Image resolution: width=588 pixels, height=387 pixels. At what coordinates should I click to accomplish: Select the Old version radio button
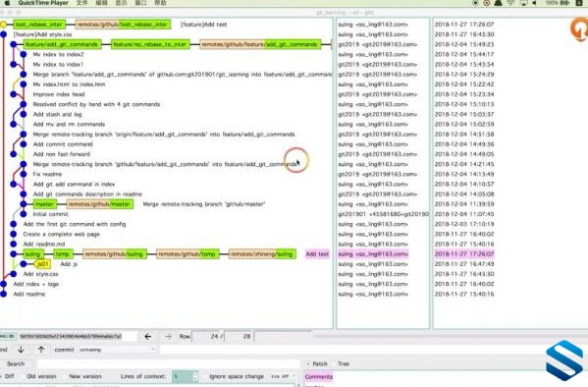click(x=38, y=376)
